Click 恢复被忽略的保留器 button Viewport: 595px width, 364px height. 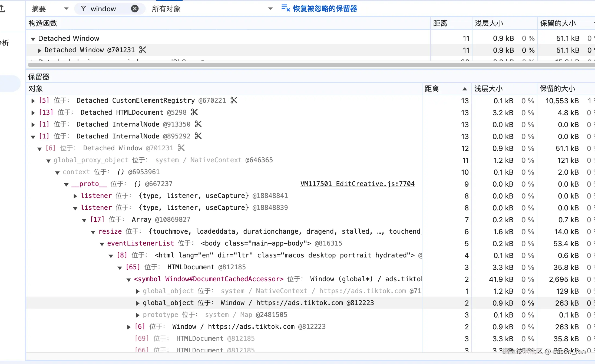pyautogui.click(x=325, y=9)
